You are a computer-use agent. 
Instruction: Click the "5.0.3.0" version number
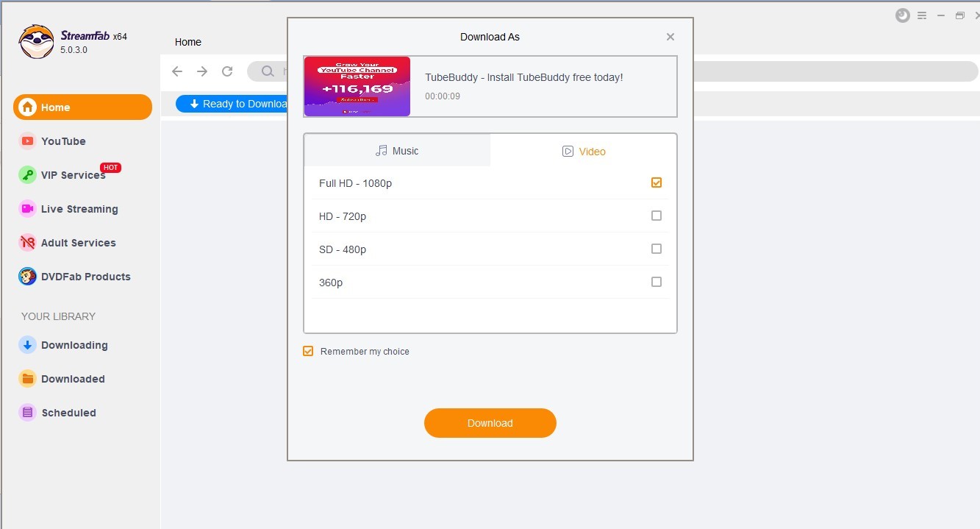click(x=74, y=50)
